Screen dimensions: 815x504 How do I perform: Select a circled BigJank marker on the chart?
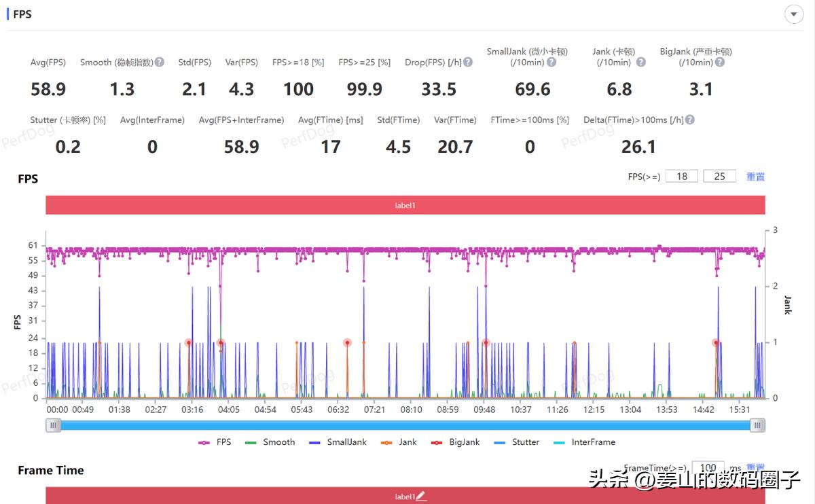pos(189,342)
